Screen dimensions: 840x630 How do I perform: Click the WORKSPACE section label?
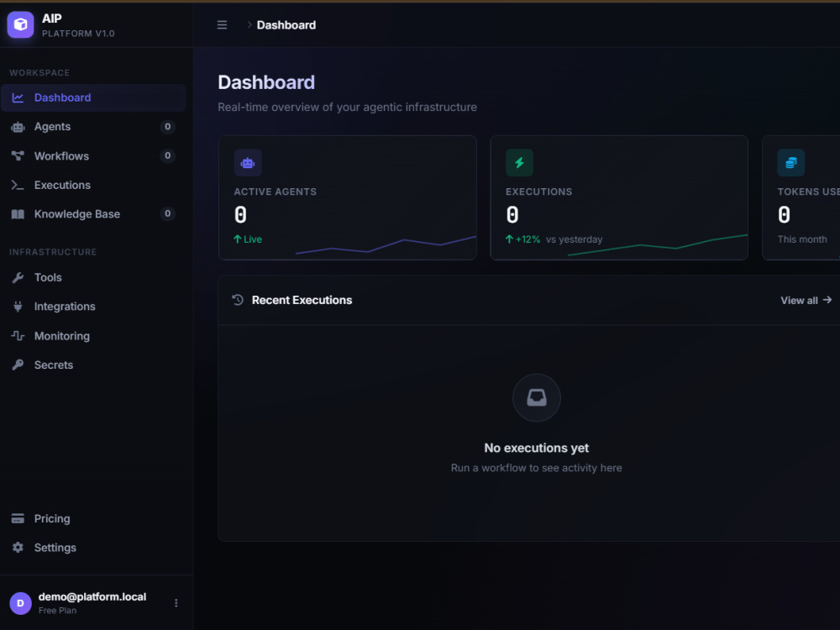[39, 73]
